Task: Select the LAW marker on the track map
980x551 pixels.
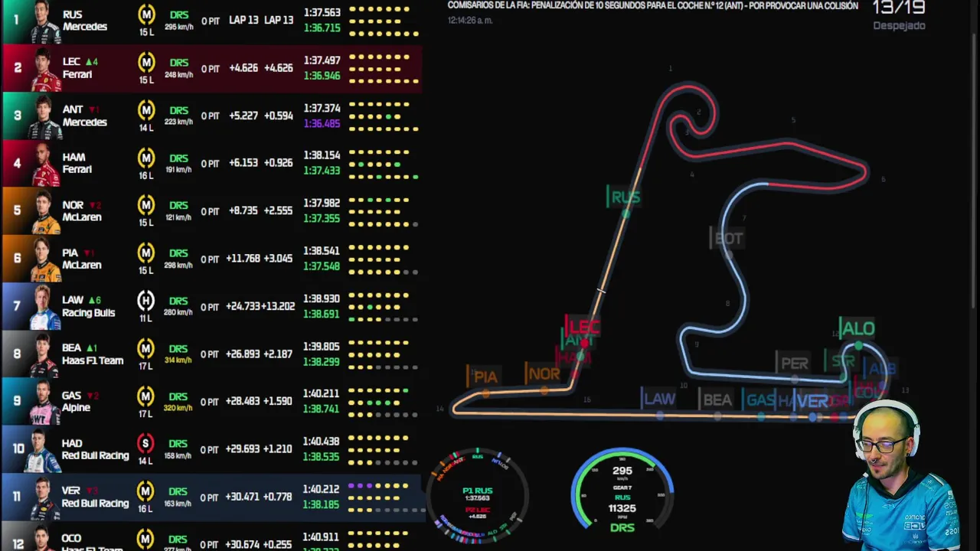Action: coord(659,399)
